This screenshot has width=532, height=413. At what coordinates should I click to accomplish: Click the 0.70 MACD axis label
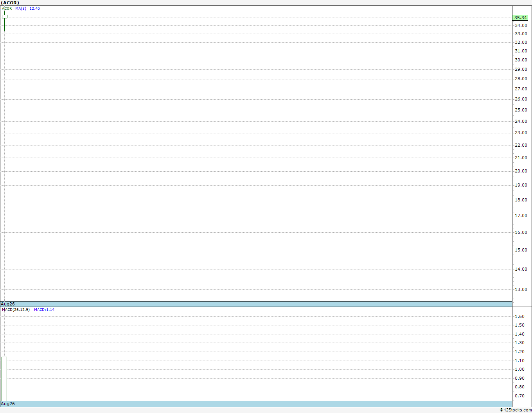pos(519,396)
